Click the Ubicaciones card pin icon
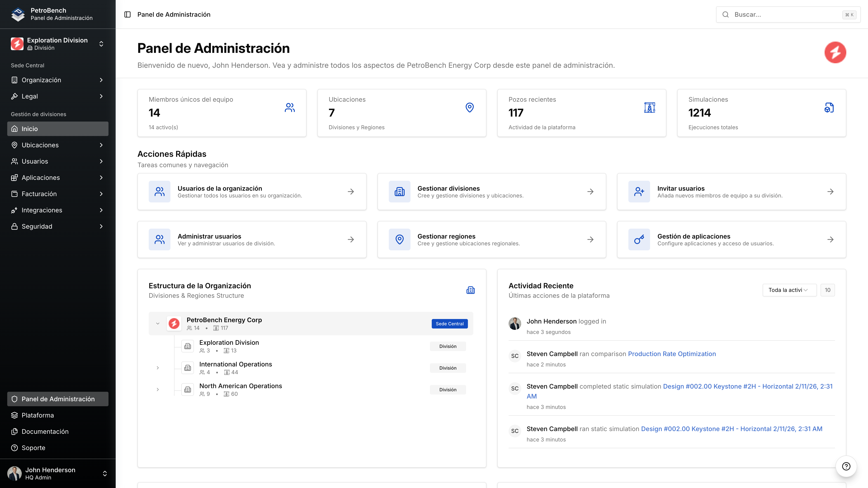Viewport: 868px width, 488px height. [469, 108]
